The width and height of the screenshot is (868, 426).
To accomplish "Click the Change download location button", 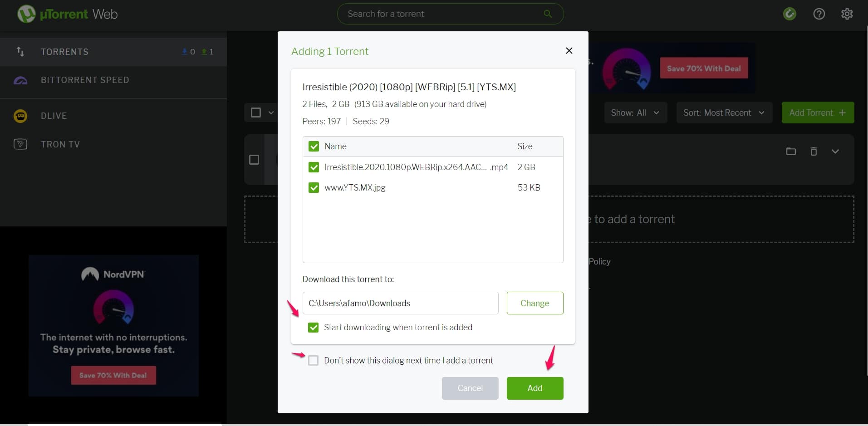I will (535, 304).
